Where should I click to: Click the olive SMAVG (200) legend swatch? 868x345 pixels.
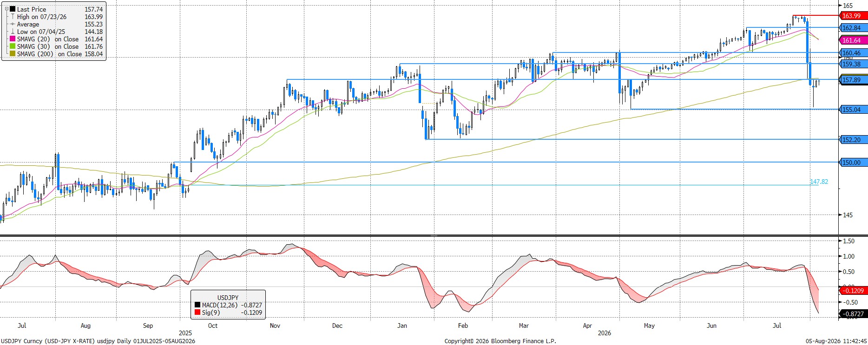pyautogui.click(x=13, y=54)
